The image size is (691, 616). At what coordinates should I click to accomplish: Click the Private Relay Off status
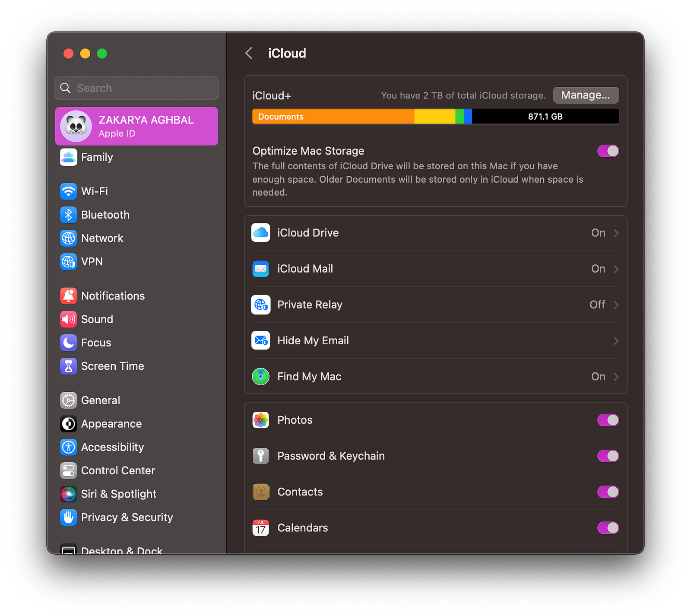click(x=597, y=305)
